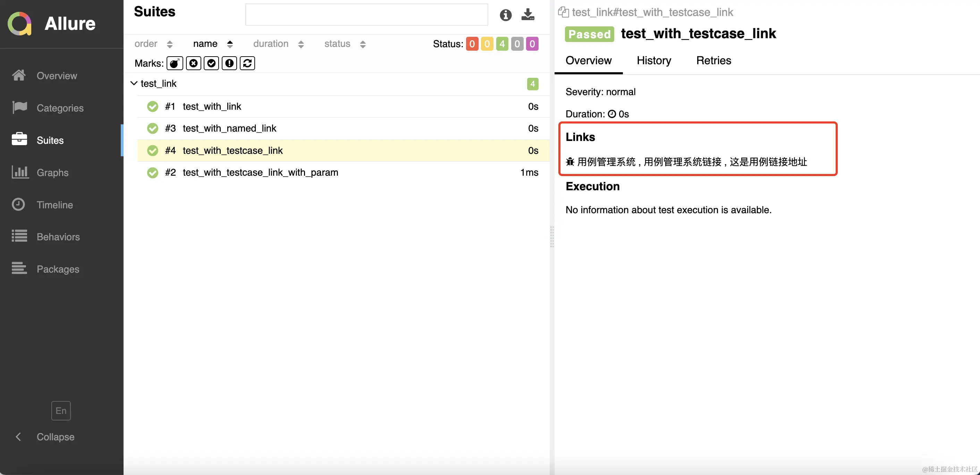
Task: Click the info tooltip icon
Action: 505,15
